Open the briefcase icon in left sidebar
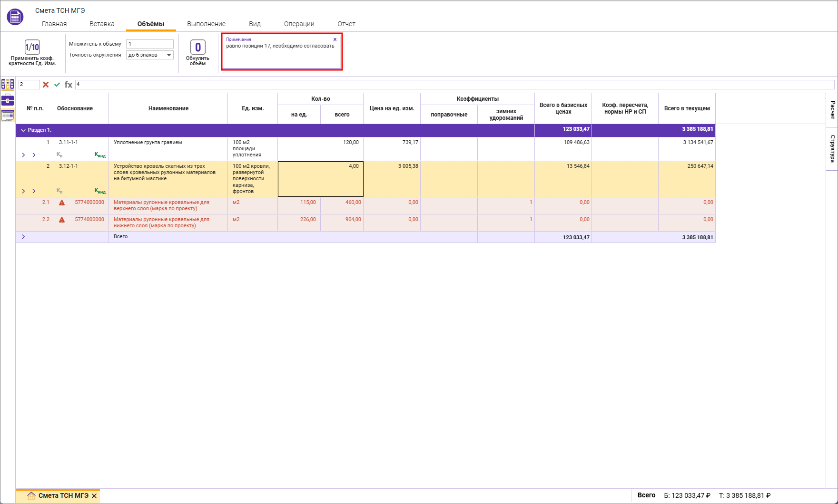 (x=8, y=100)
